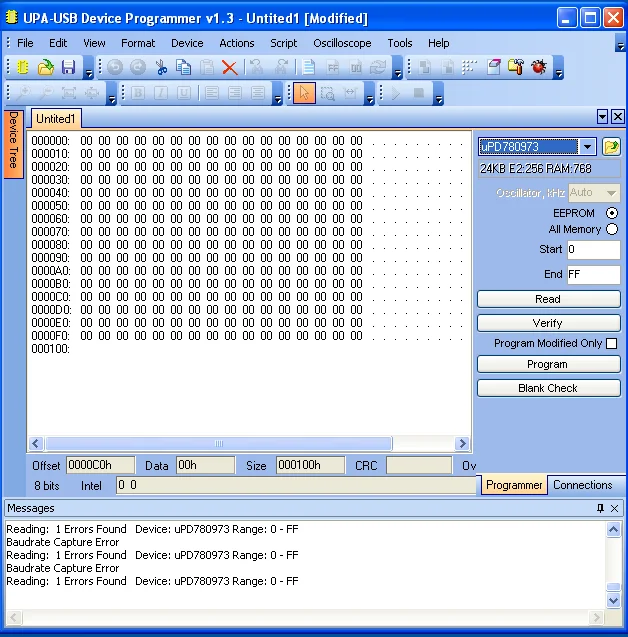This screenshot has height=637, width=628.
Task: Click the Blank Check button
Action: pyautogui.click(x=548, y=388)
